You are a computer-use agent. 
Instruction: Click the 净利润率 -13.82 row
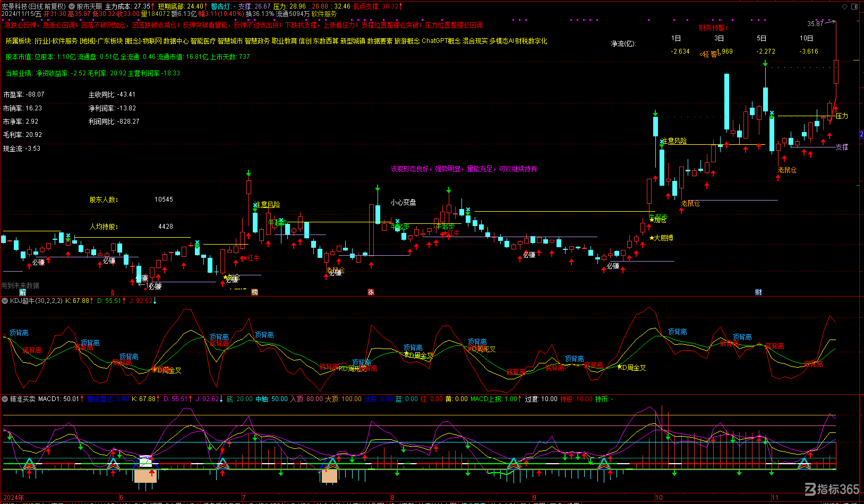(112, 108)
